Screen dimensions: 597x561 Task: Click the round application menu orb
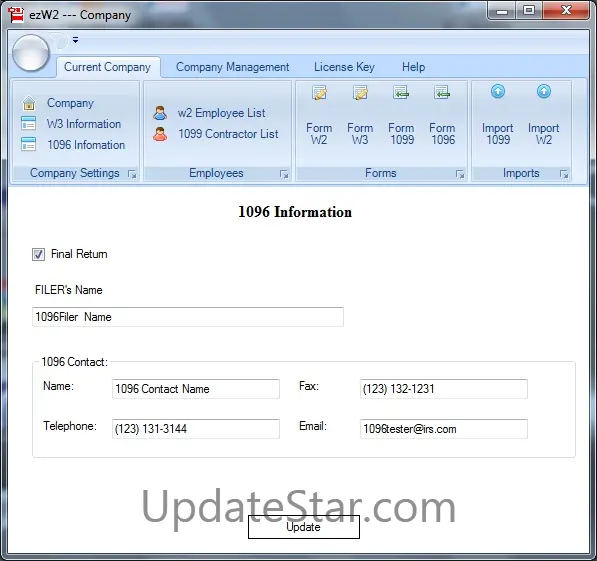tap(31, 53)
